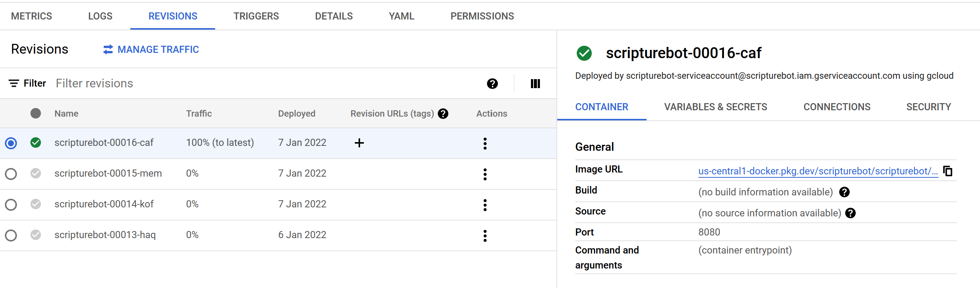Copy the Image URL to clipboard
The width and height of the screenshot is (980, 288).
[948, 171]
